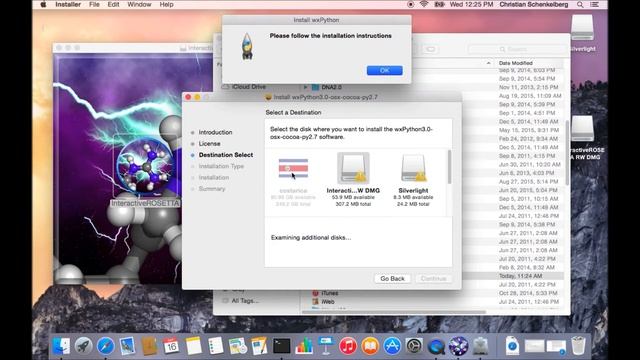This screenshot has width=640, height=360.
Task: Open the Apple menu
Action: coord(43,4)
